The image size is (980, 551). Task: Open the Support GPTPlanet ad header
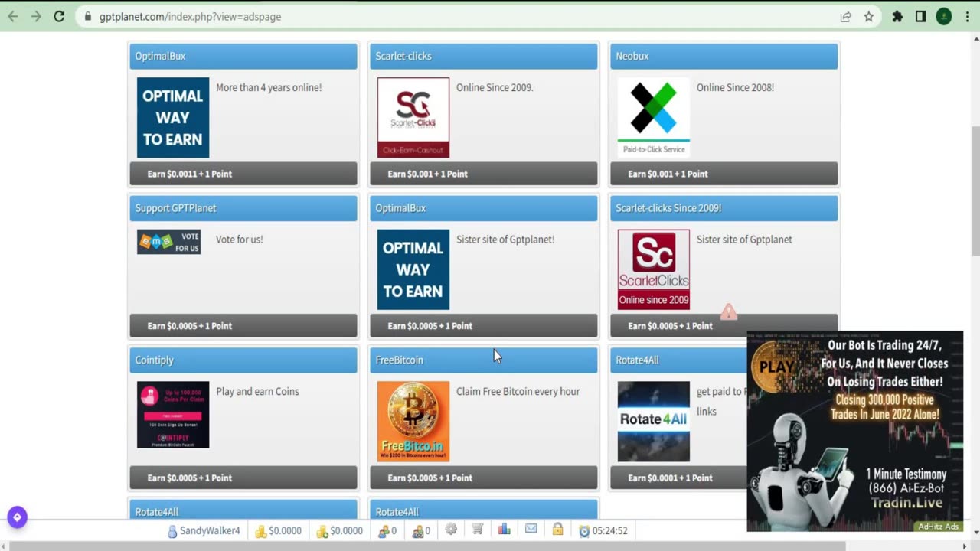[243, 208]
